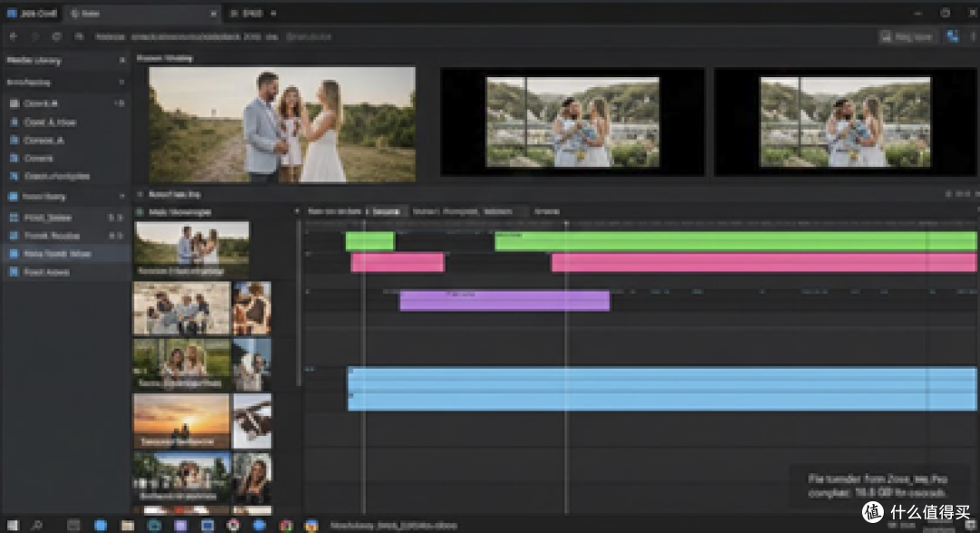Click the small icon beside the panel title below previews
Screen dimensions: 980x533
pyautogui.click(x=140, y=194)
